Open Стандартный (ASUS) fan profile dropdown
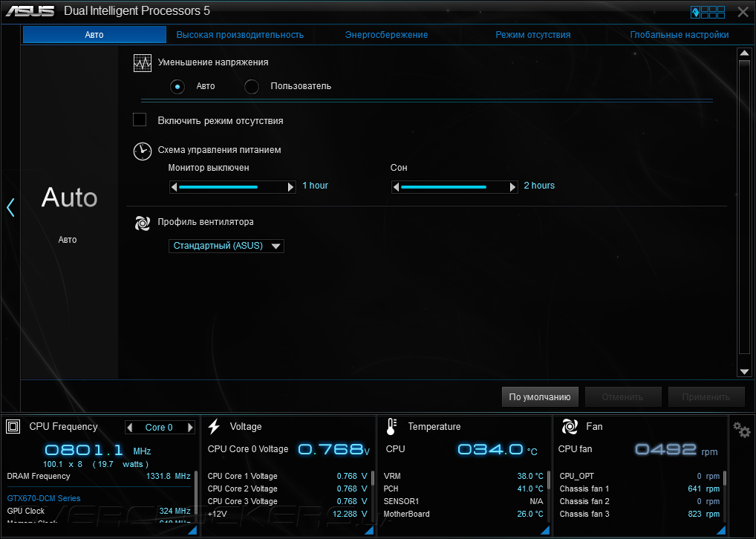 click(226, 246)
